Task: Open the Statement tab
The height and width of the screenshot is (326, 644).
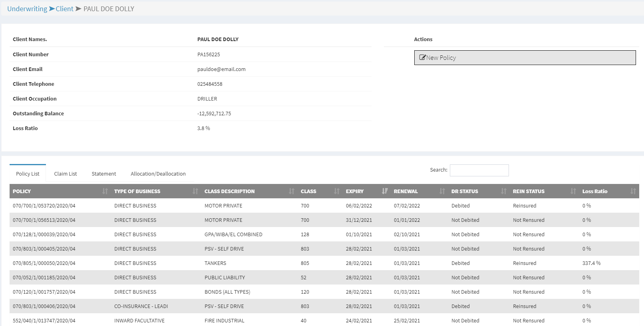Action: pyautogui.click(x=104, y=174)
